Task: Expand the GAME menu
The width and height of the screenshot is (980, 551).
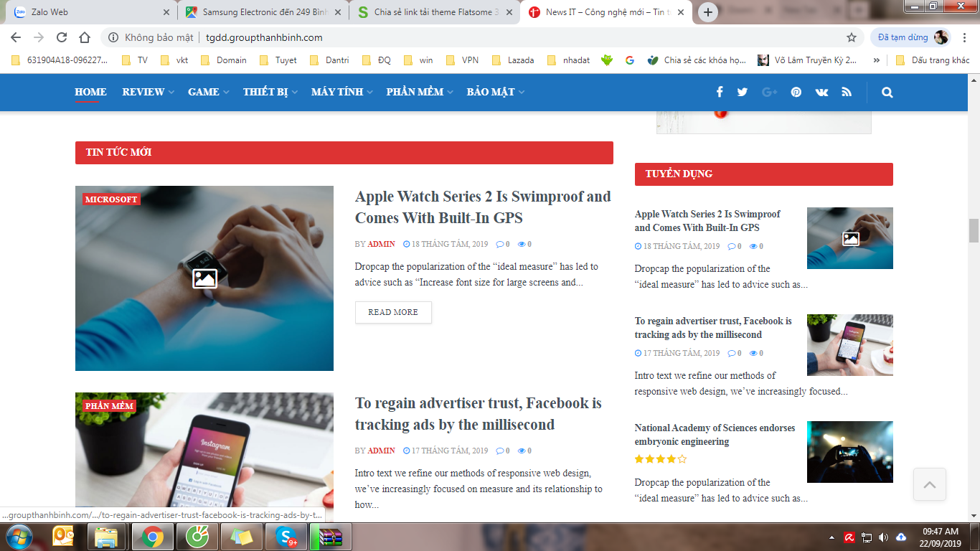Action: pos(208,92)
